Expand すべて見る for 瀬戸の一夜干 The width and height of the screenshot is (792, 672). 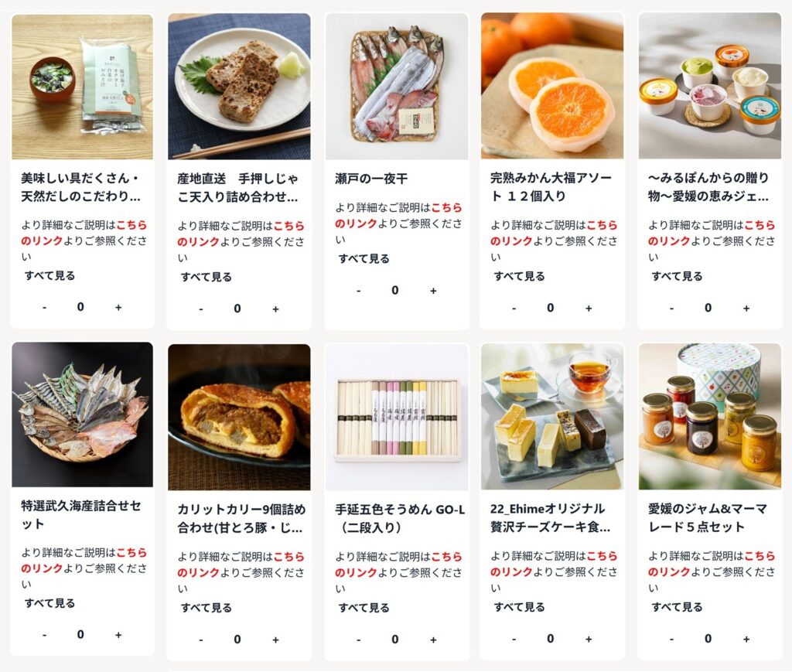click(364, 259)
